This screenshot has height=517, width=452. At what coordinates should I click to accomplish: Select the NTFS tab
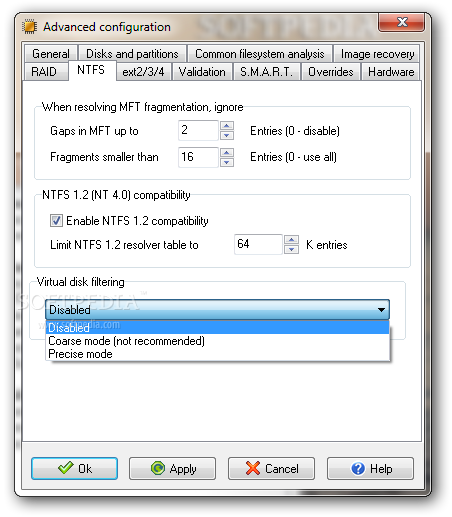pyautogui.click(x=91, y=70)
